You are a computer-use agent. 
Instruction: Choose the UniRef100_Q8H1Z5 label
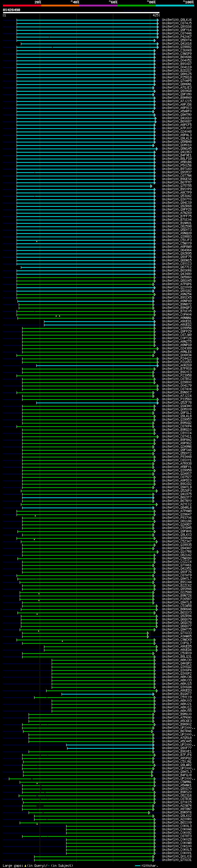click(x=177, y=74)
